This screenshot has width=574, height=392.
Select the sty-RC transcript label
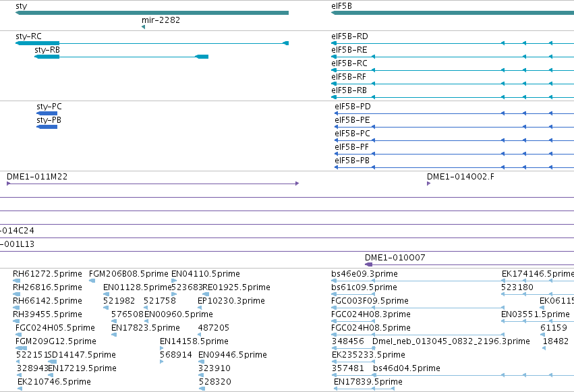pyautogui.click(x=28, y=36)
